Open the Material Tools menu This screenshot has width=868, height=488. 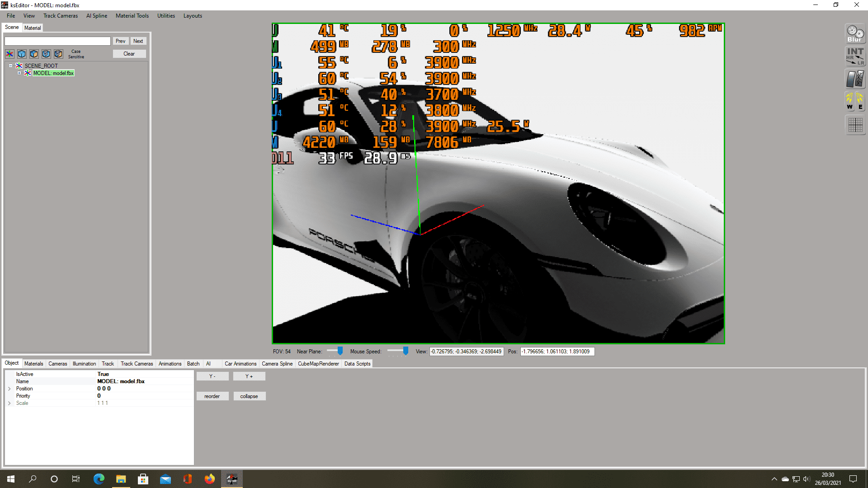coord(132,16)
